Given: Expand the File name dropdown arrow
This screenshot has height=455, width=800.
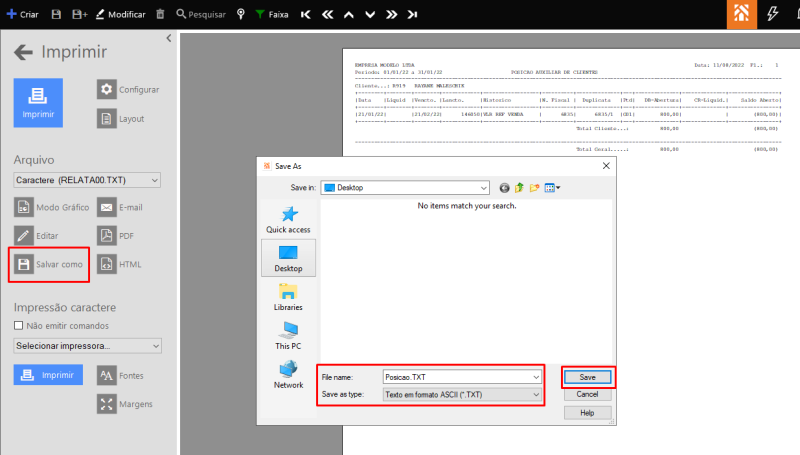Looking at the screenshot, I should coord(536,377).
